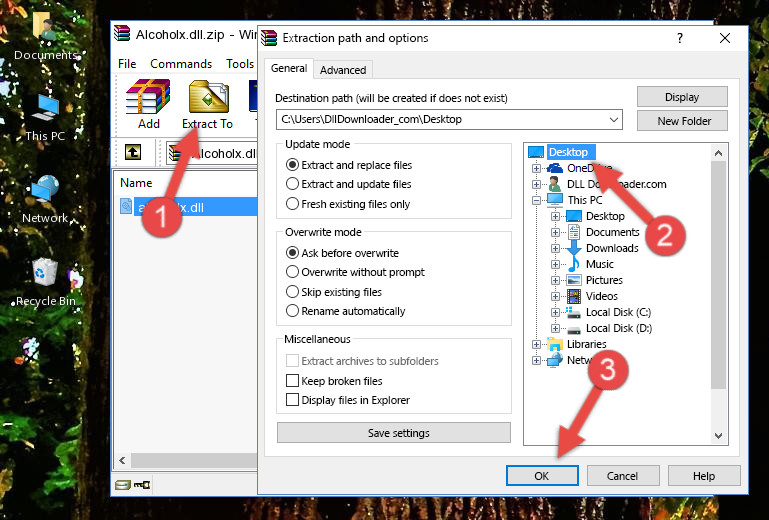Expand the Documents tree node
Image resolution: width=769 pixels, height=520 pixels.
pyautogui.click(x=555, y=233)
